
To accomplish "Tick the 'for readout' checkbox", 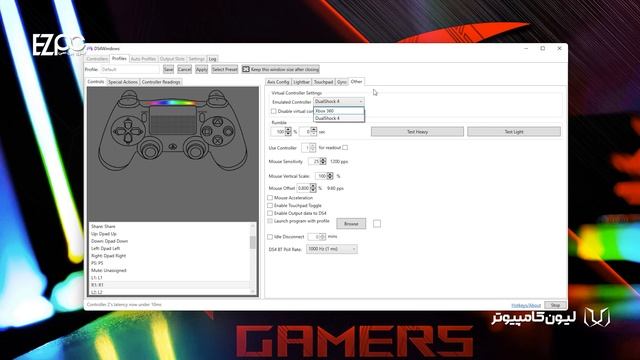I will click(x=345, y=147).
